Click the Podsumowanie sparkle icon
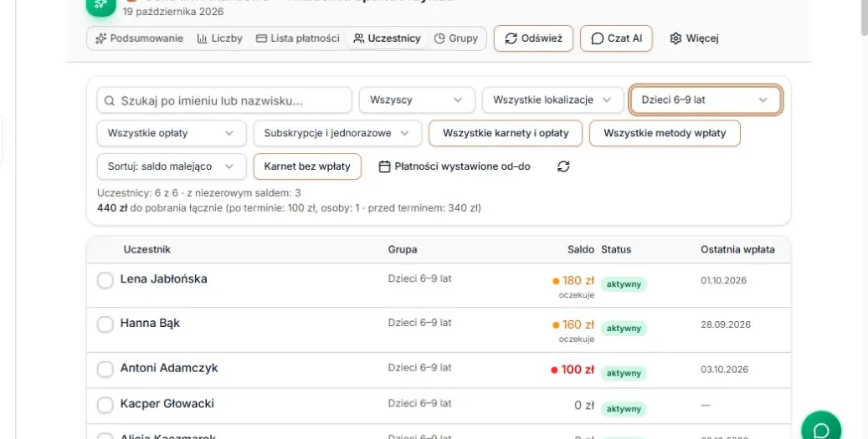Viewport: 868px width, 439px height. click(x=100, y=38)
